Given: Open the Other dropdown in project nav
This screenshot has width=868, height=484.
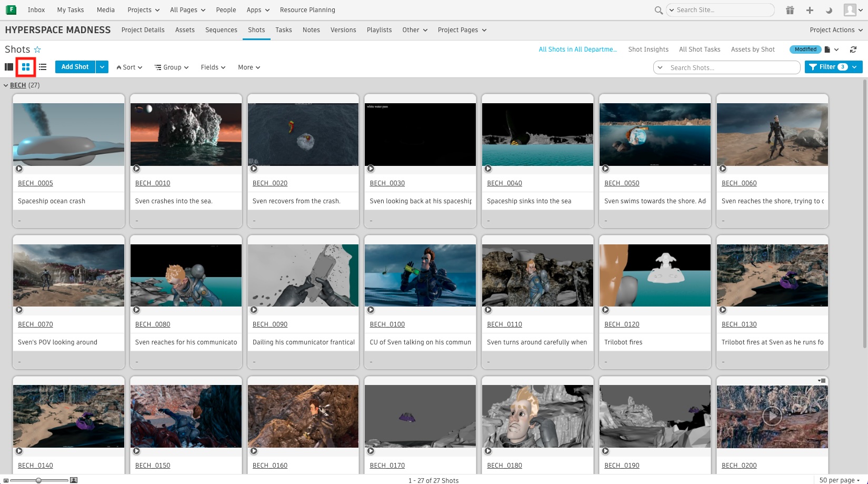Looking at the screenshot, I should pos(415,30).
